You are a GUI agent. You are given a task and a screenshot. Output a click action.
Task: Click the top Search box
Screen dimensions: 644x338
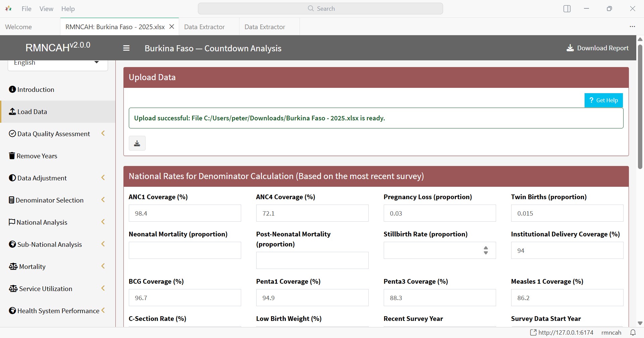pos(320,9)
